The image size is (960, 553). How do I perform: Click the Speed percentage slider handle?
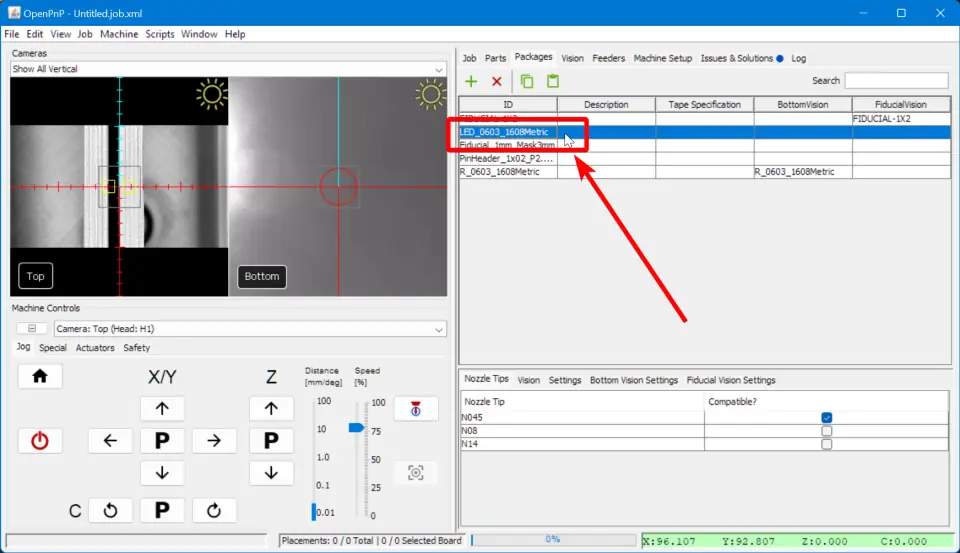[356, 427]
